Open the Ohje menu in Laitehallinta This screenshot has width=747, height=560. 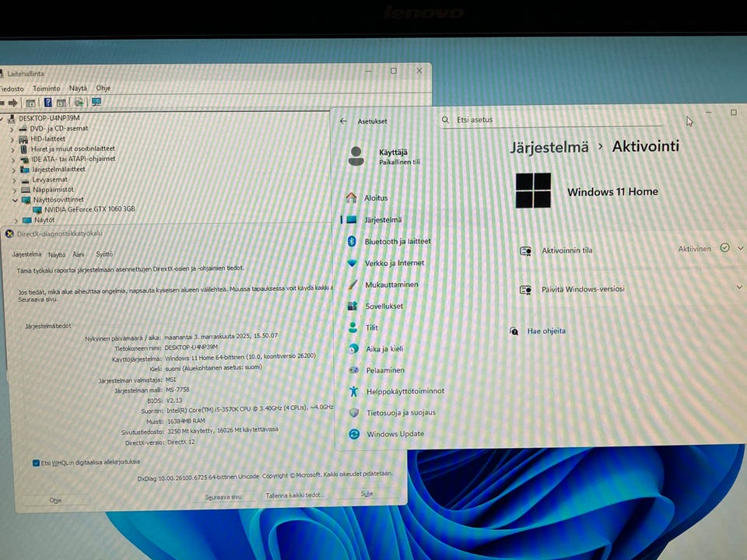(x=103, y=88)
